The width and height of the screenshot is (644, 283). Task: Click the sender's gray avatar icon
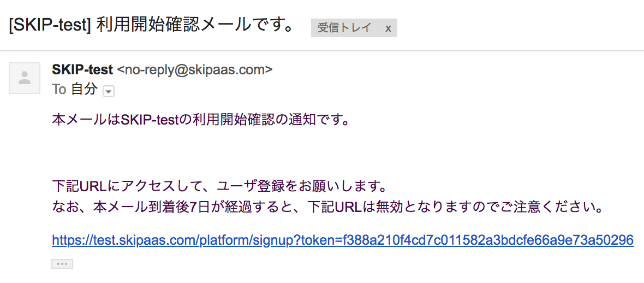click(25, 78)
